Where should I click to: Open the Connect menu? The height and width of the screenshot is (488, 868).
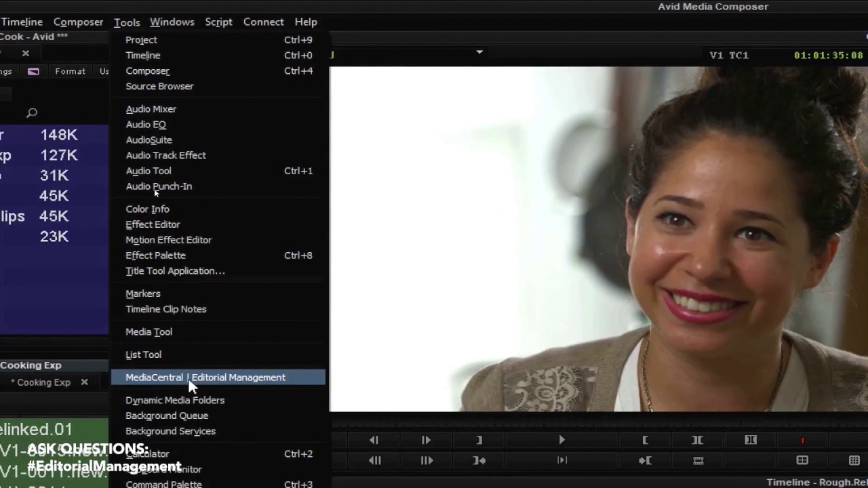[x=263, y=22]
